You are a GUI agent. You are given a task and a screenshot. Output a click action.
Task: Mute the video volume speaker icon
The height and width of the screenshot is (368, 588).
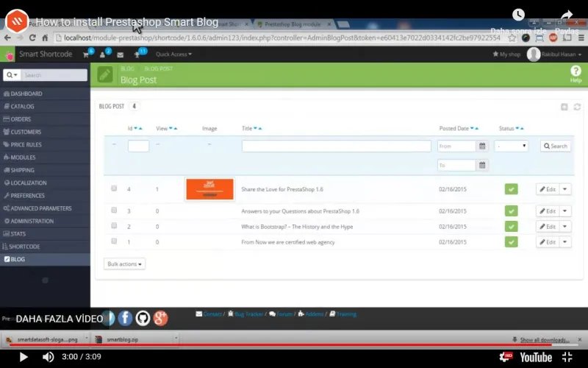48,357
